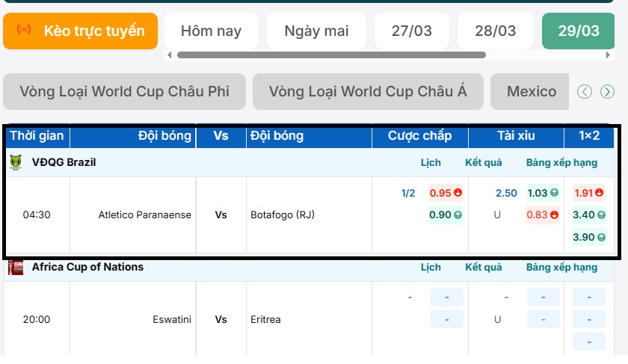Select the 29/03 date tab
628x364 pixels.
[x=579, y=31]
